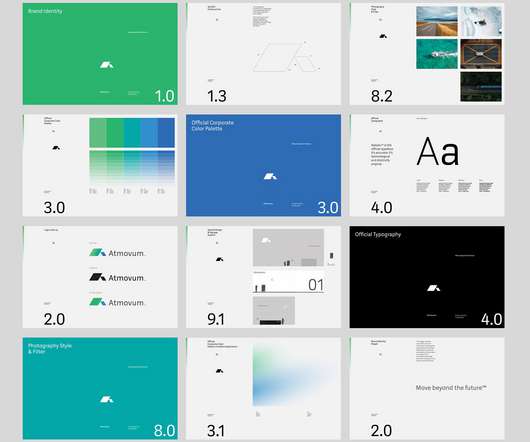Screen dimensions: 530x442
Task: Click the black Atmovum logo mark
Action: click(x=98, y=277)
